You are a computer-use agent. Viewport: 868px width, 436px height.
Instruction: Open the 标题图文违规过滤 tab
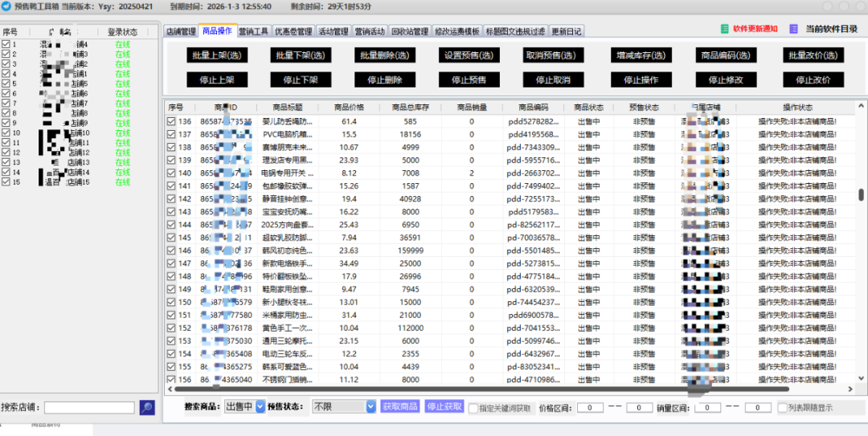(x=516, y=31)
